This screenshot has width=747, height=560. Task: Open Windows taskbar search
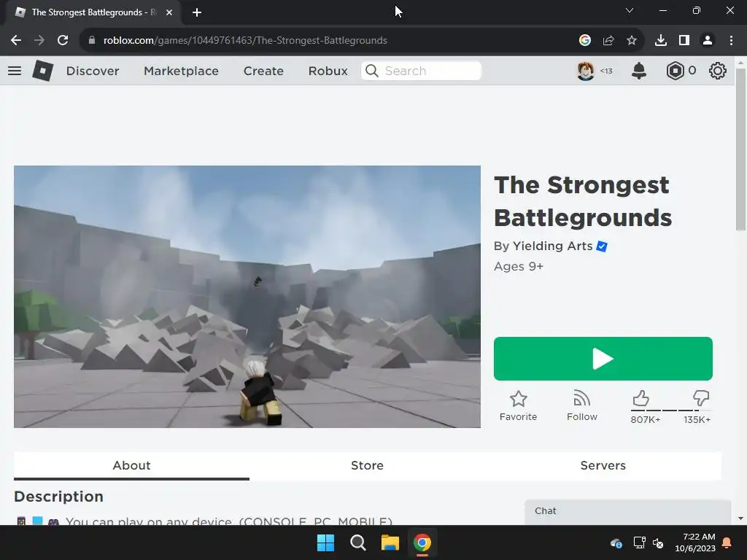[x=357, y=542]
